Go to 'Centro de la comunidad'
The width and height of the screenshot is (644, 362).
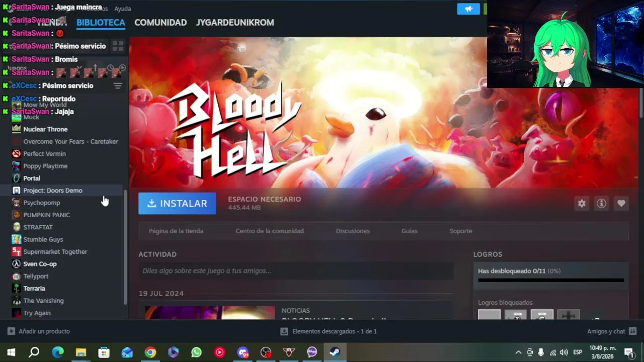coord(270,231)
